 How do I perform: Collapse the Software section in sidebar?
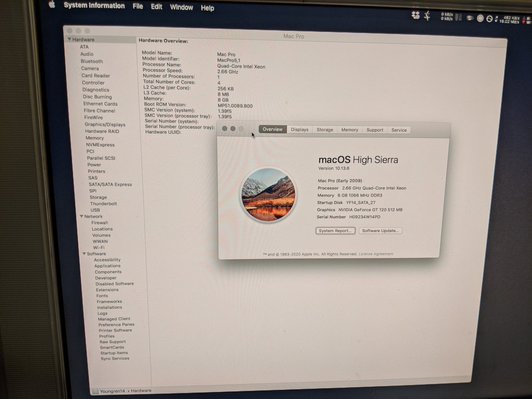pos(84,253)
